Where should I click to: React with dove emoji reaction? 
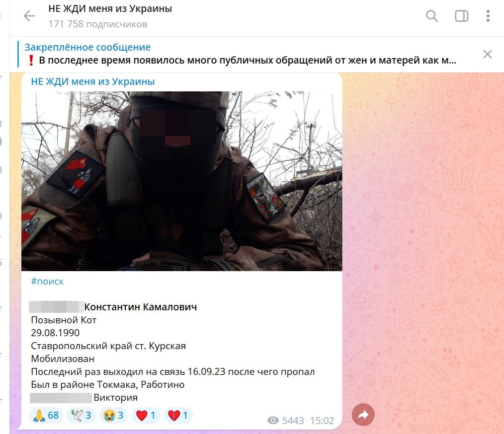tap(81, 415)
